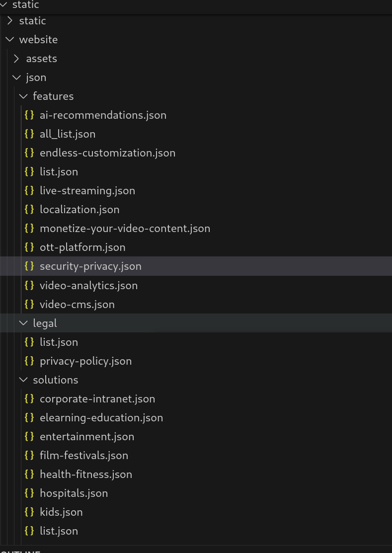Open elearning-education.json
Screen dimensions: 392x553
pyautogui.click(x=101, y=417)
